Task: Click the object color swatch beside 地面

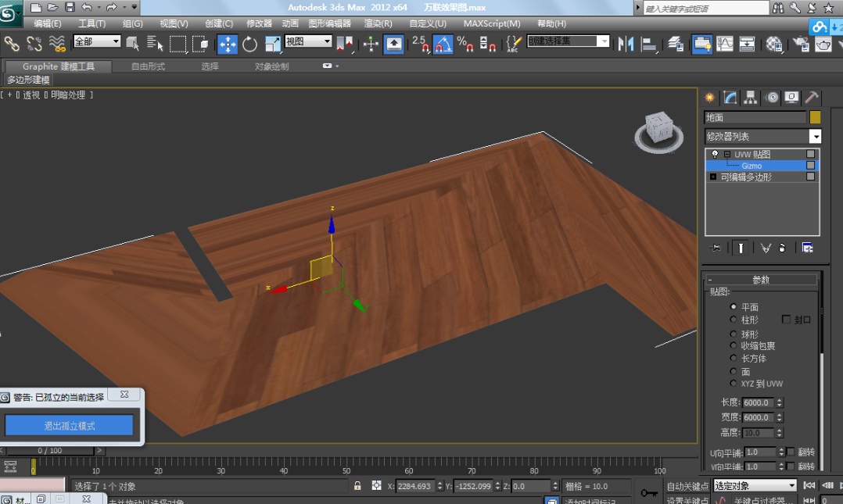Action: tap(815, 117)
